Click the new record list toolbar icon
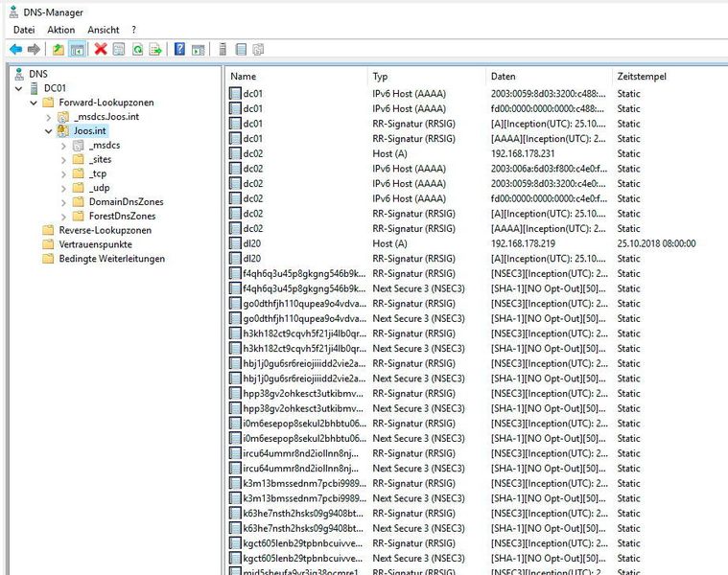The height and width of the screenshot is (575, 728). pos(241,49)
